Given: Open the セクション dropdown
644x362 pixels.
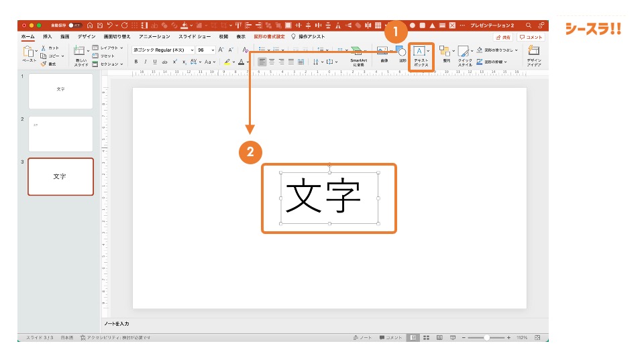Looking at the screenshot, I should (107, 64).
